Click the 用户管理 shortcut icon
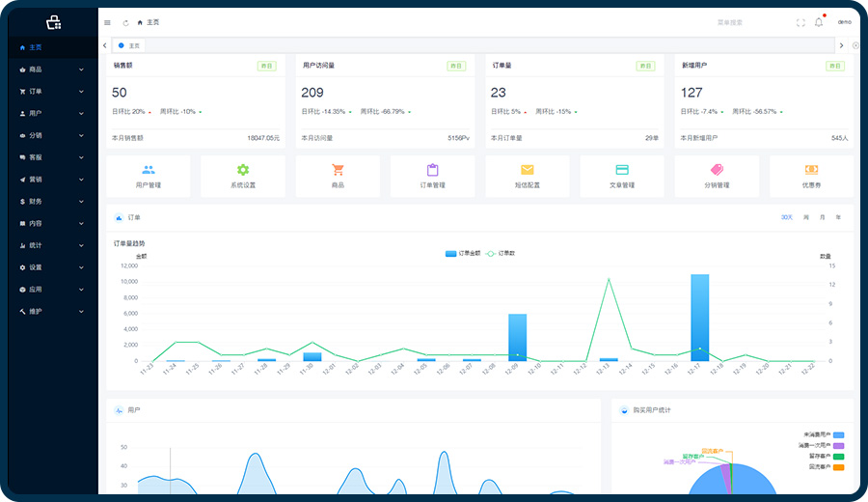Screen dimensions: 868x502 (148, 170)
